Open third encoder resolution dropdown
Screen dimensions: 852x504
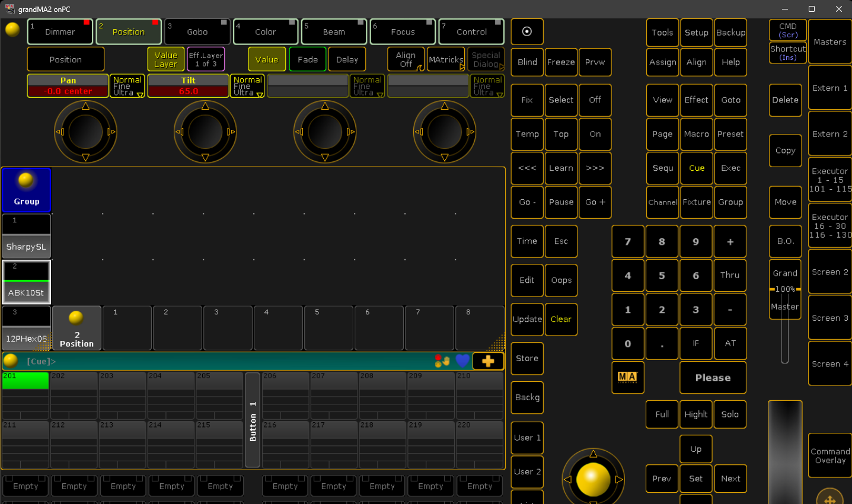click(368, 86)
